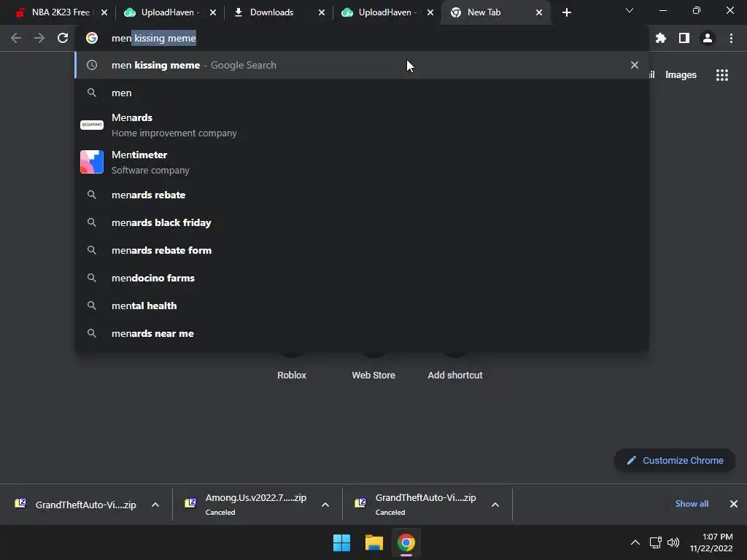747x560 pixels.
Task: Open volume tray icon
Action: pyautogui.click(x=673, y=542)
